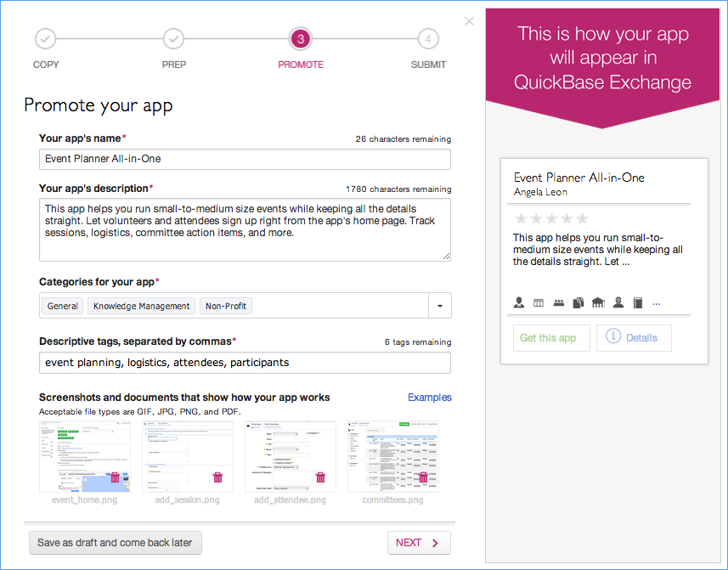
Task: Click the documents icon in the preview card
Action: tap(578, 302)
